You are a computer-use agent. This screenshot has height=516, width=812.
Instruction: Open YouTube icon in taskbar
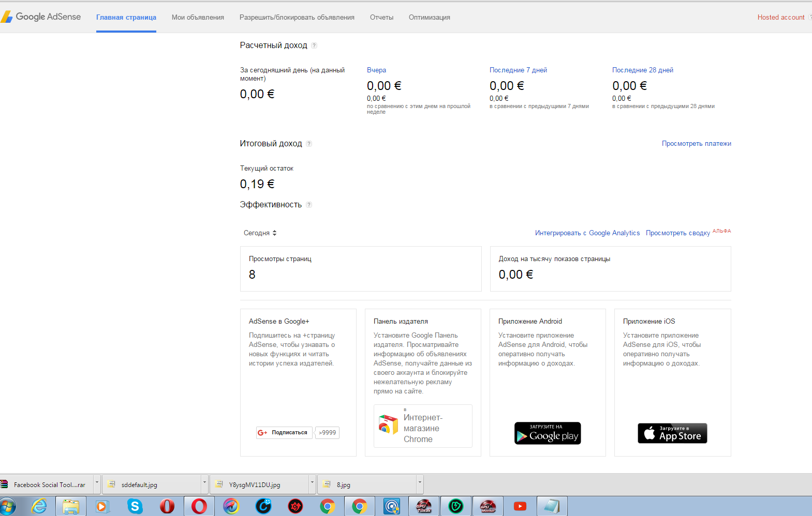[520, 506]
